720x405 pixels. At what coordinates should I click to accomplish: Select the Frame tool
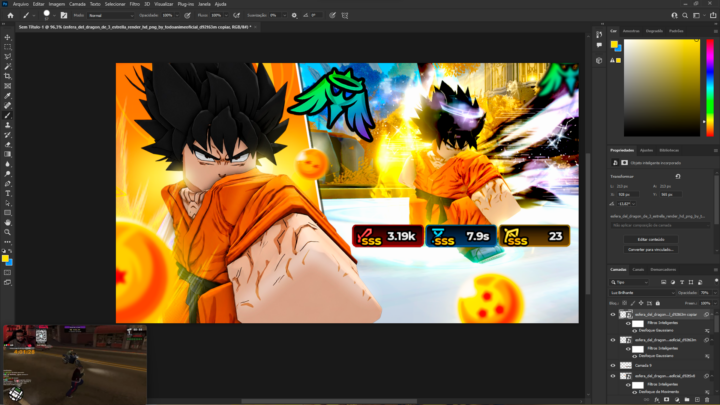[x=7, y=86]
